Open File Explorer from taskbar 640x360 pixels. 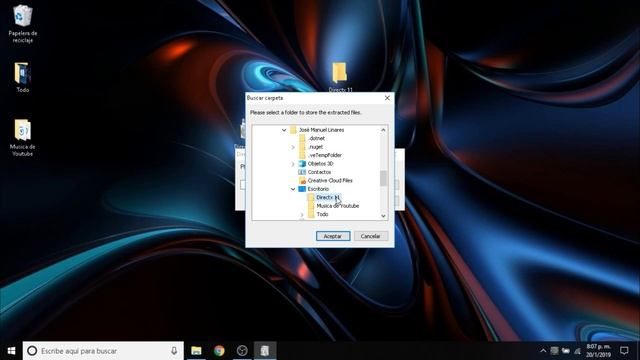click(196, 351)
